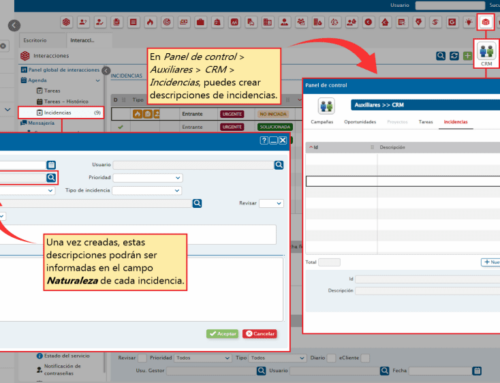Open the Prioridad dropdown in dialog
Screen dimensions: 500x383
pyautogui.click(x=148, y=178)
